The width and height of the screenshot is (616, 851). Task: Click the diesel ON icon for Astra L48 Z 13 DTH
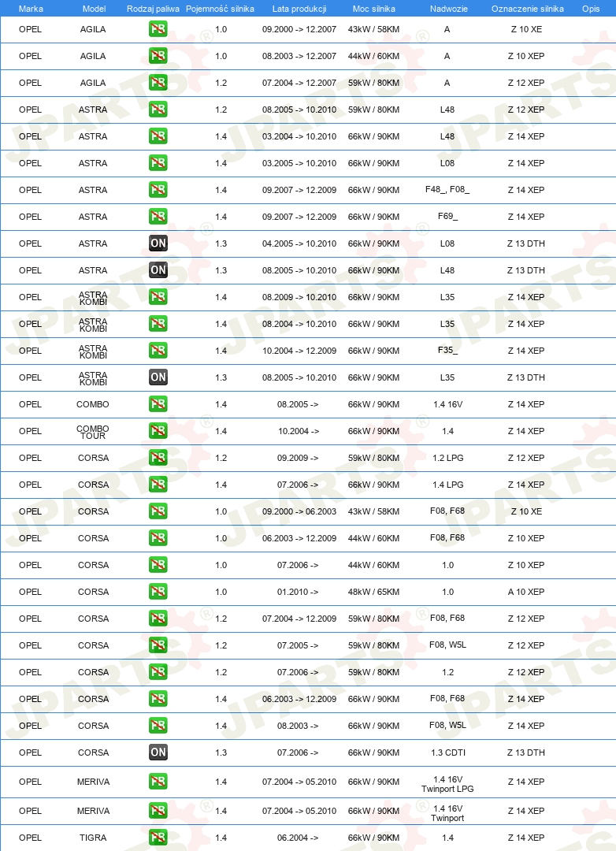(x=158, y=269)
